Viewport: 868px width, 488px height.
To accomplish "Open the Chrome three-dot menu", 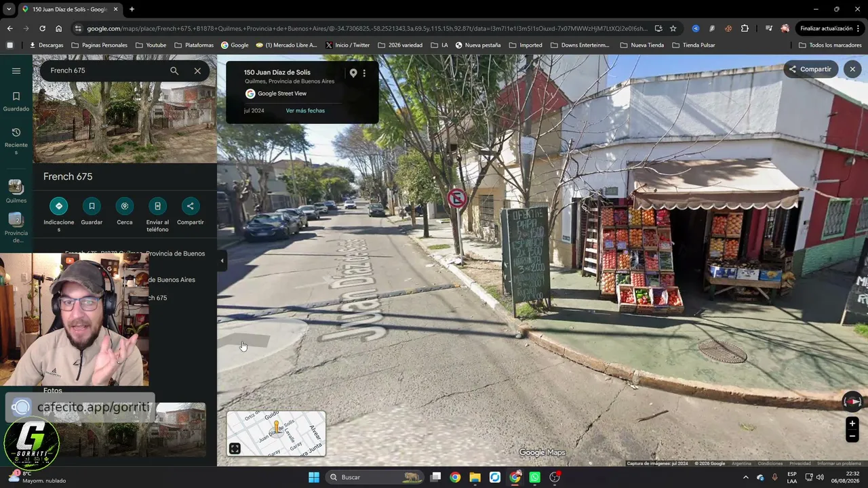I will [x=859, y=28].
